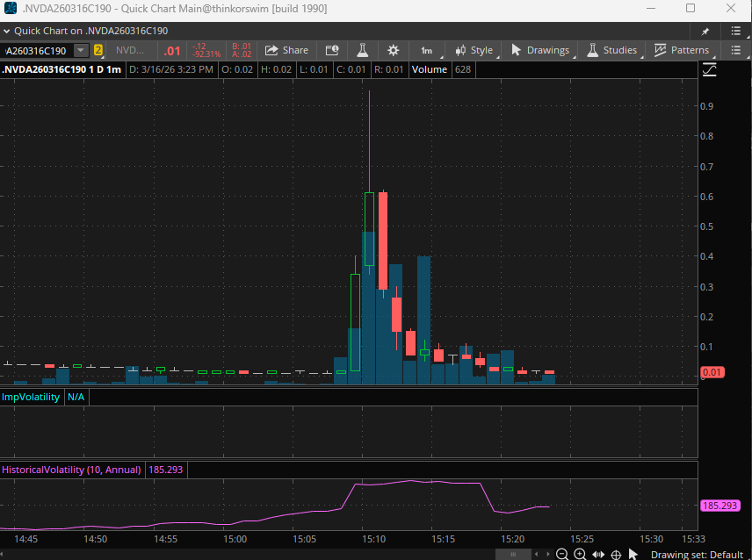Click the large red candle after 15:10
The height and width of the screenshot is (560, 752).
point(383,241)
